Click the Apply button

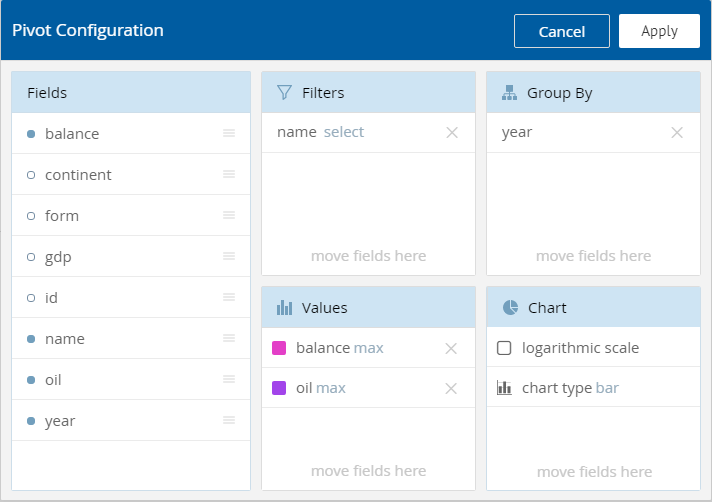pos(659,31)
